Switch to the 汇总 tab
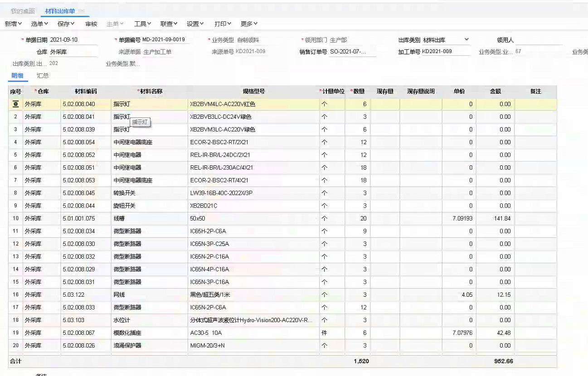588x376 pixels. 43,76
